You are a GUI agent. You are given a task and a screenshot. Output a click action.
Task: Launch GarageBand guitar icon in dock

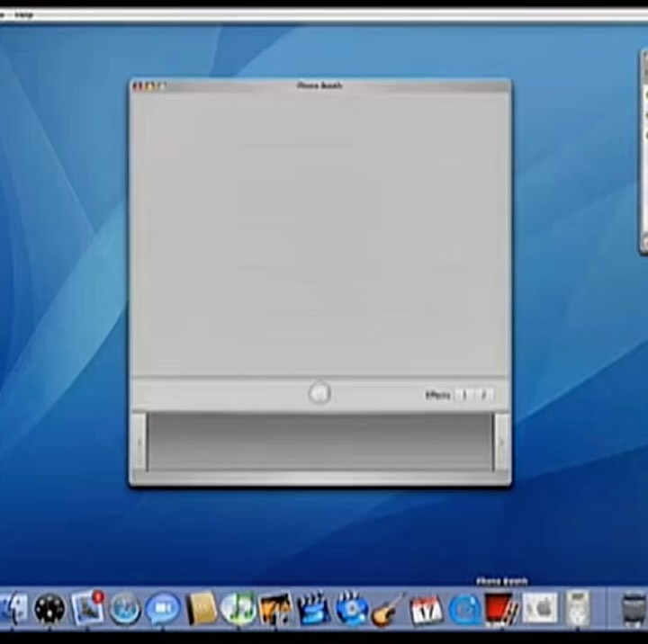(388, 610)
